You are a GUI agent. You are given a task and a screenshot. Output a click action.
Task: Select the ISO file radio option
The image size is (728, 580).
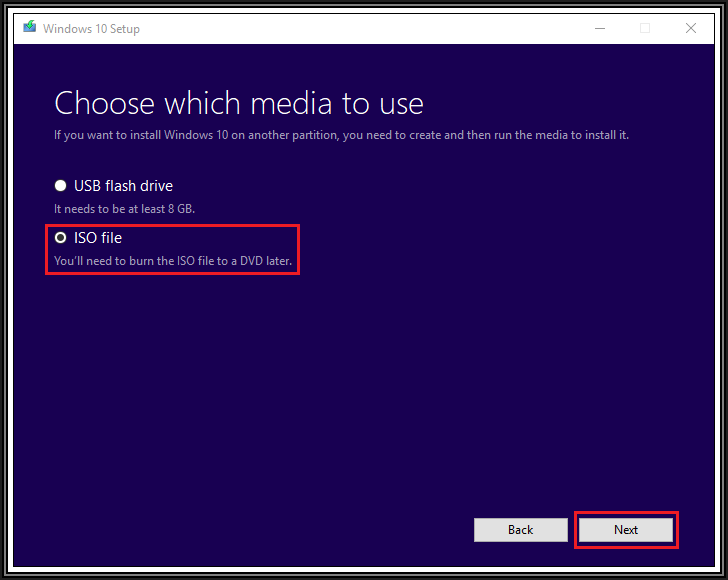pos(60,238)
